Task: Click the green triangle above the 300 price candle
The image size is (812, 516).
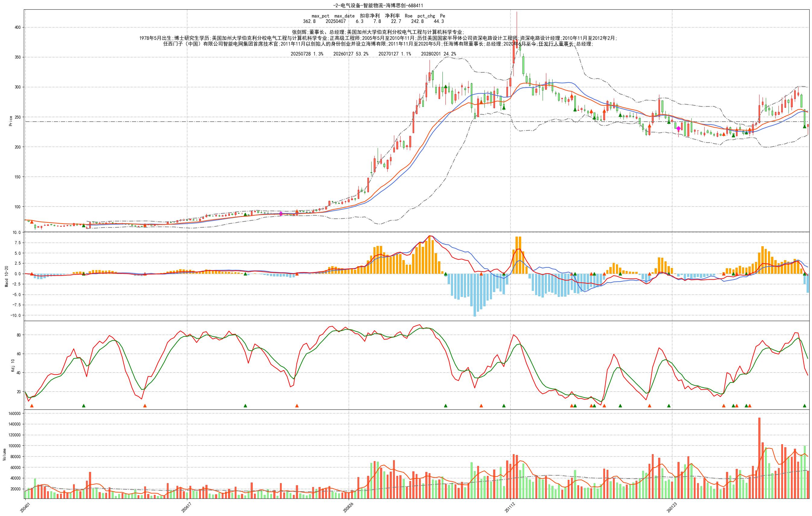Action: [446, 86]
